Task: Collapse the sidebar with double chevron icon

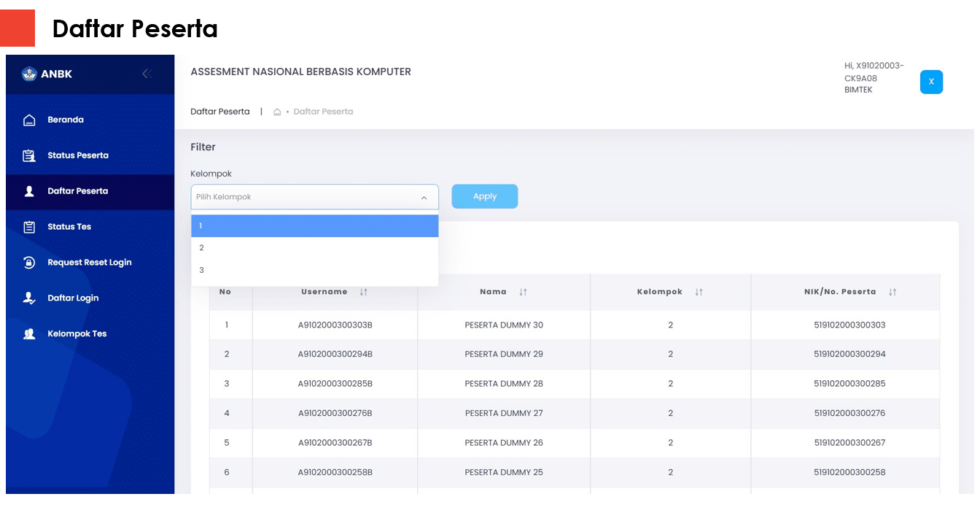Action: pyautogui.click(x=147, y=74)
